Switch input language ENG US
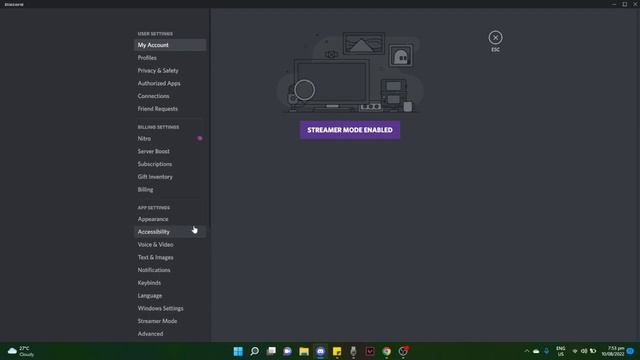Image resolution: width=640 pixels, height=360 pixels. tap(560, 351)
